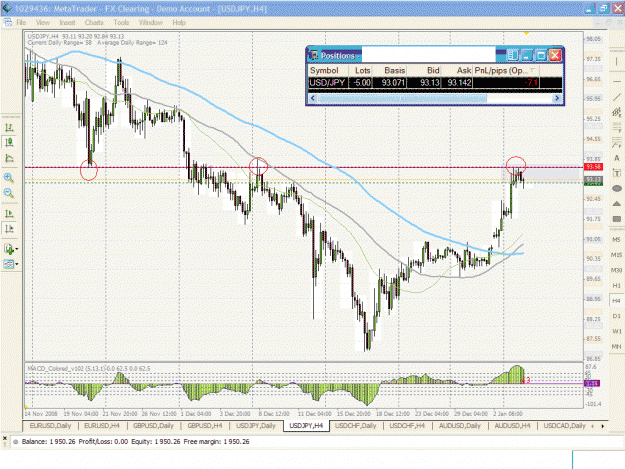Select the vertical line drawing tool
This screenshot has height=469, width=625.
pos(617,61)
